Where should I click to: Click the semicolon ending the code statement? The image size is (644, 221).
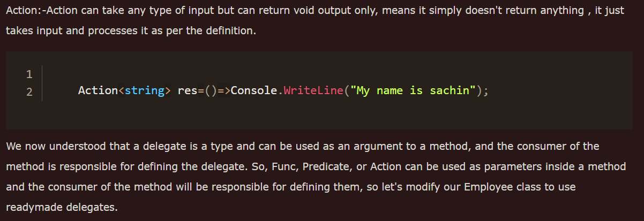[486, 91]
